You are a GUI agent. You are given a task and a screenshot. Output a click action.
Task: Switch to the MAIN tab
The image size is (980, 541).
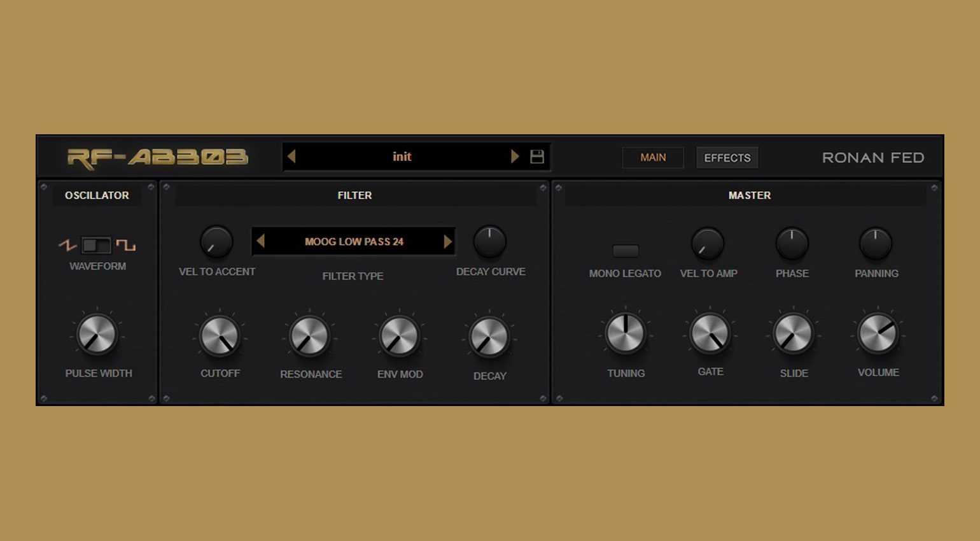653,157
